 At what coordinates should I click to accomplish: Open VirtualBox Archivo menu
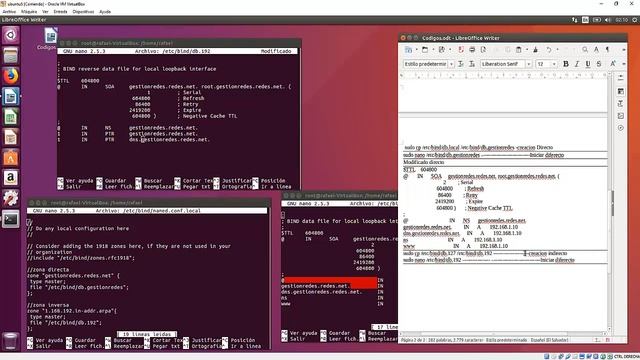coord(9,12)
